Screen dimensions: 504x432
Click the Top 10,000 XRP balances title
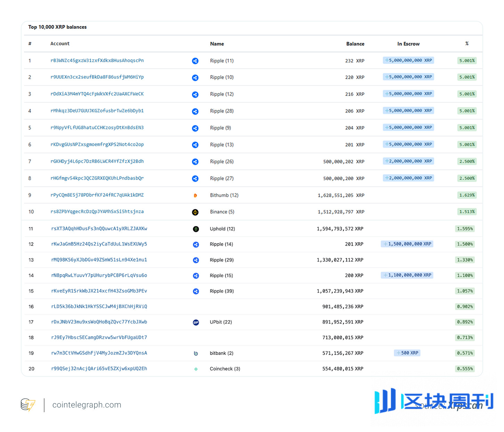point(57,27)
